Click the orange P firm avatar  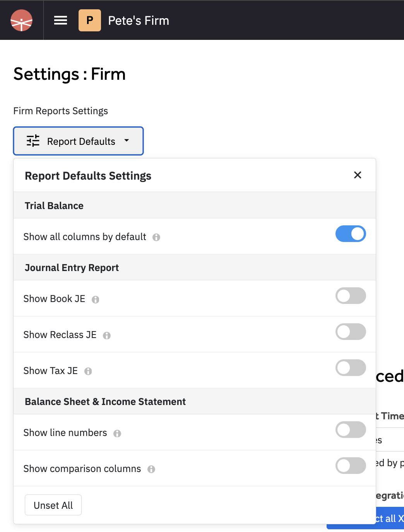click(x=90, y=21)
